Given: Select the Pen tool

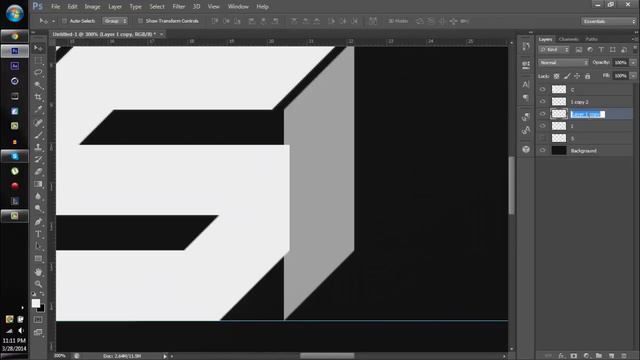Looking at the screenshot, I should [x=38, y=222].
